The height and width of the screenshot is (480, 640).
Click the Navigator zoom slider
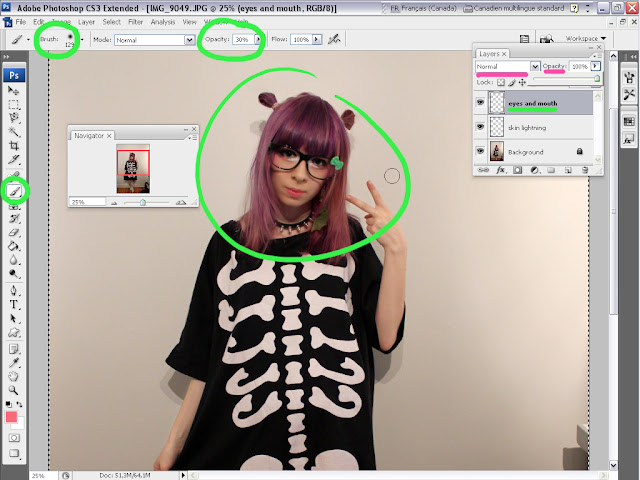[x=143, y=202]
